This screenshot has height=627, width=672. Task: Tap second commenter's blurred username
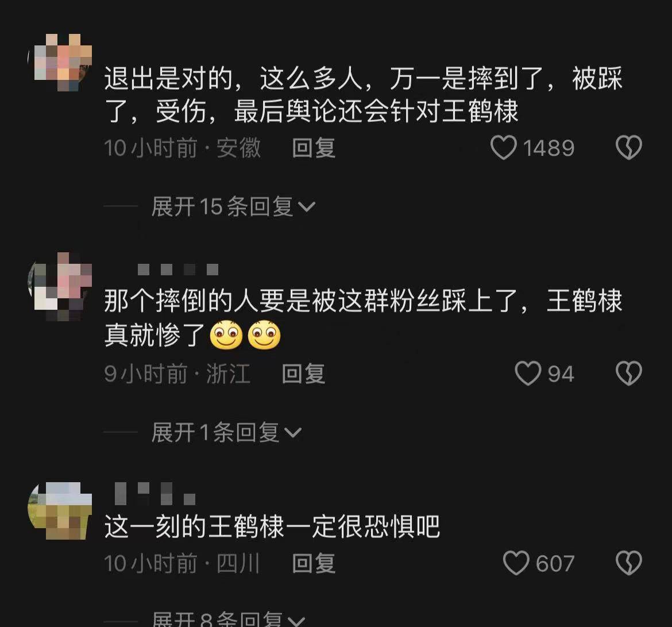coord(178,270)
